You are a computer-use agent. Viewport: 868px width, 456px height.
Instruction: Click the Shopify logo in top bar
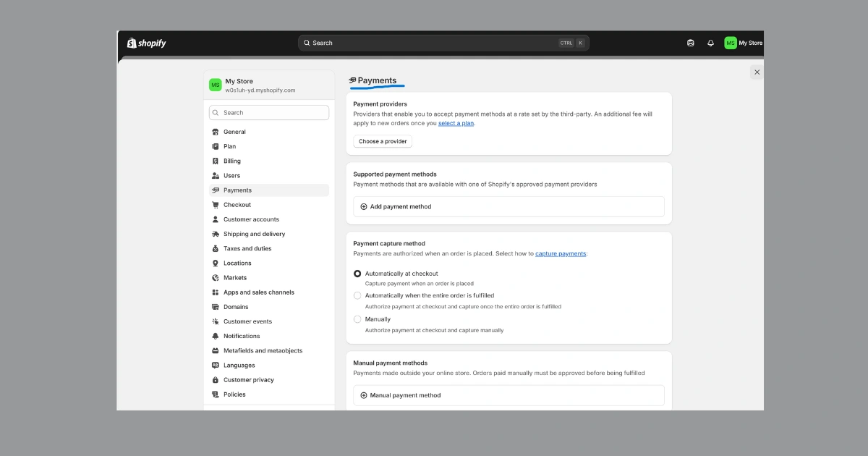tap(147, 43)
